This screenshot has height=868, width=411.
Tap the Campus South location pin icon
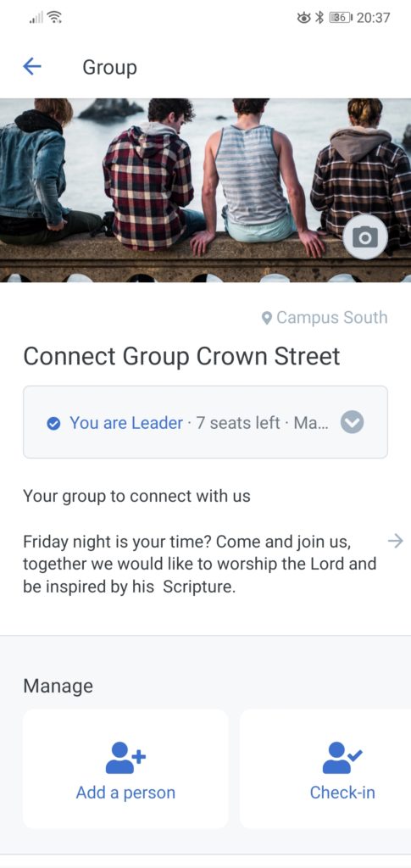(267, 318)
